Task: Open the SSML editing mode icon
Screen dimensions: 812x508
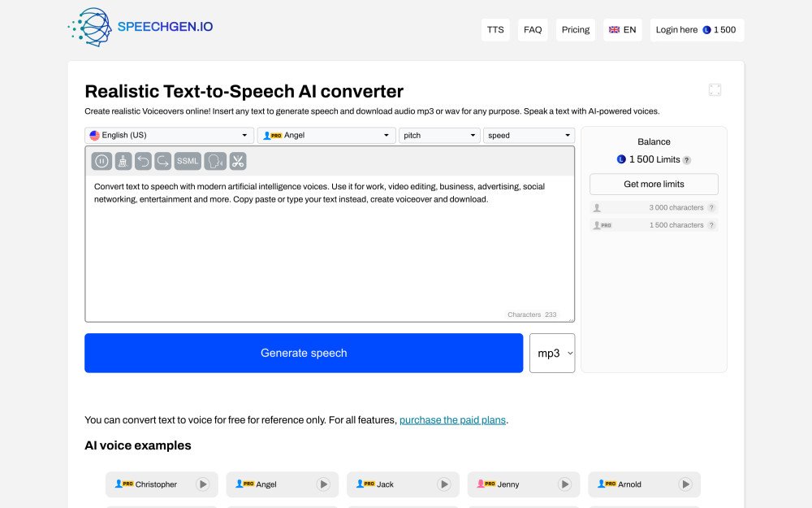Action: coord(186,160)
